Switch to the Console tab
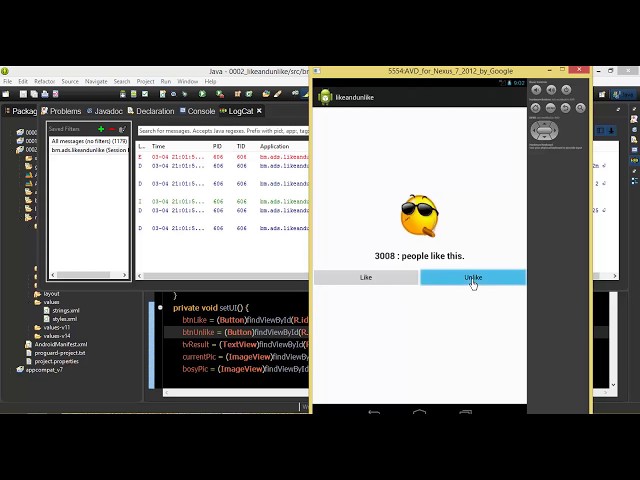The width and height of the screenshot is (640, 480). tap(198, 111)
